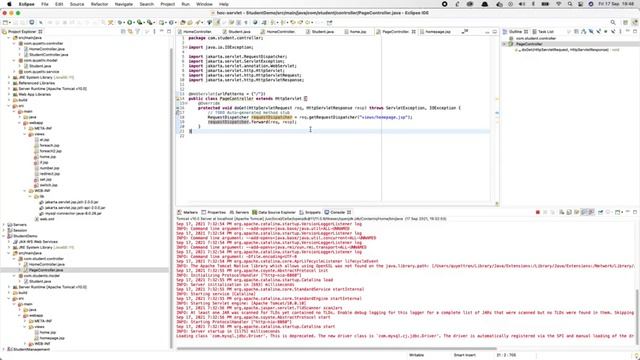
Task: Select web.xml in Project Explorer
Action: 47,219
